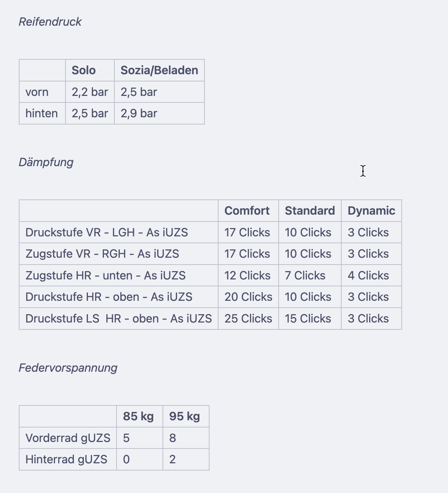
Task: Select the Solo column header cell
Action: pos(84,70)
